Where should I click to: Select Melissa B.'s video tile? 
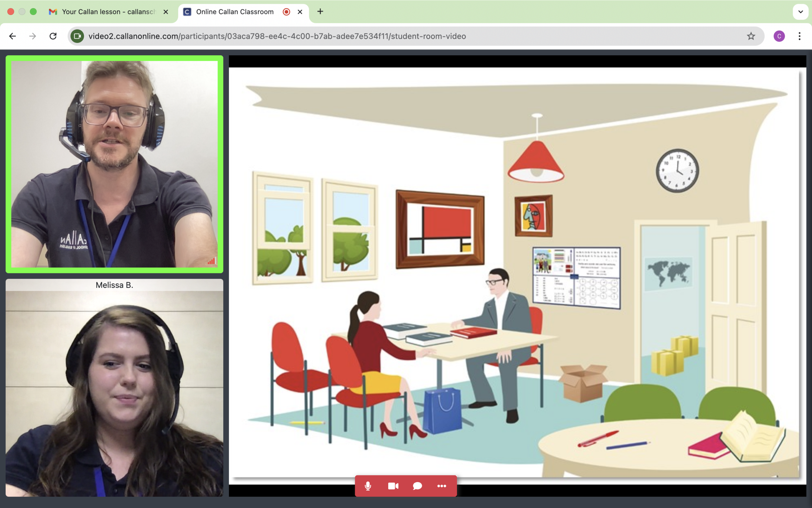click(x=115, y=388)
